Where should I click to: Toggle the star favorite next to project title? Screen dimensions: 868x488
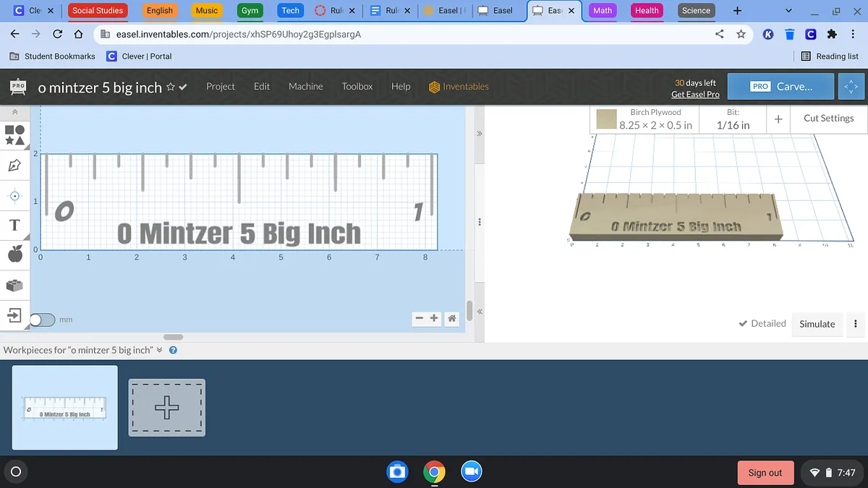tap(171, 87)
